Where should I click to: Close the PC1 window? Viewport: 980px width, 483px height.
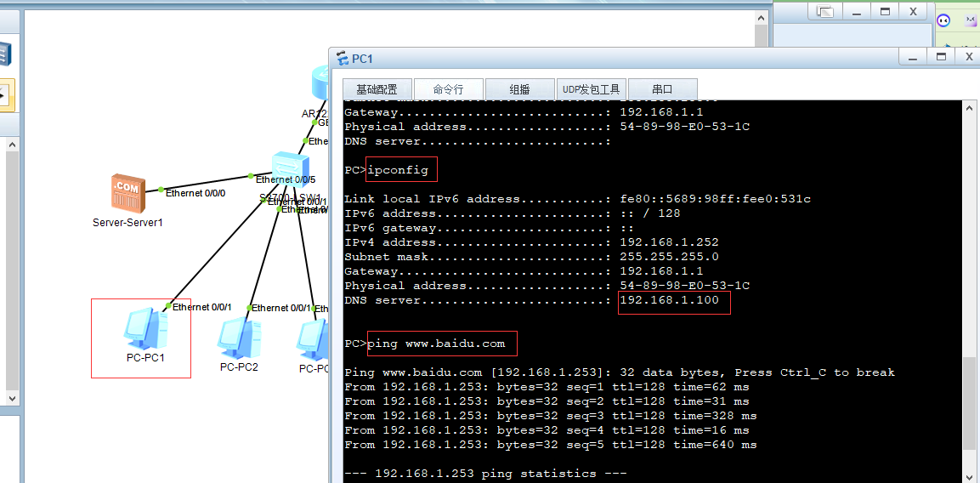pyautogui.click(x=968, y=57)
